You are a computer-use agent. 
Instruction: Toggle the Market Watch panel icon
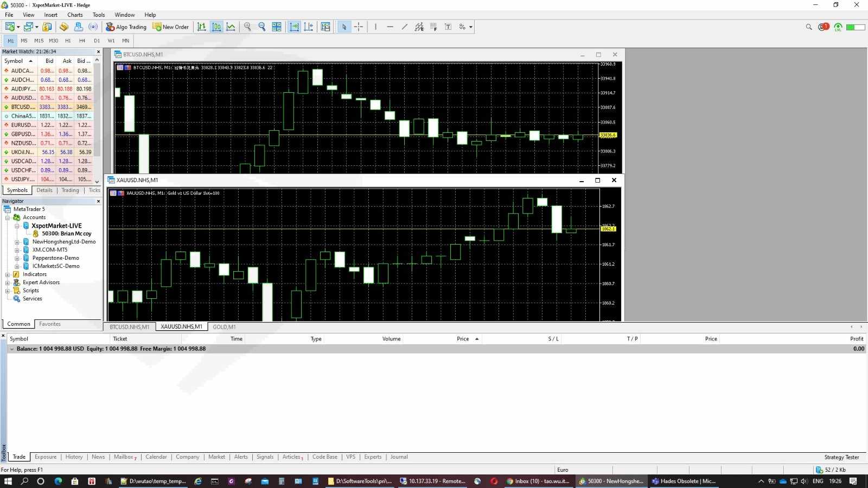[47, 27]
